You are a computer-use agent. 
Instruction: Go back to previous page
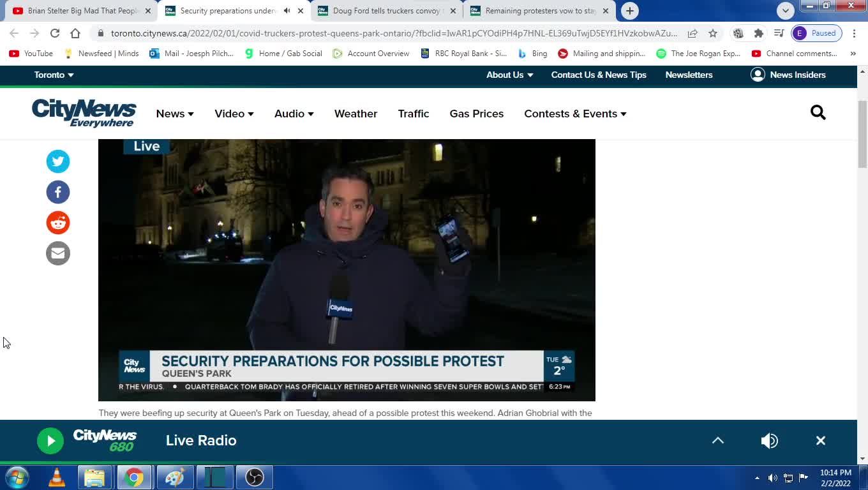coord(14,33)
